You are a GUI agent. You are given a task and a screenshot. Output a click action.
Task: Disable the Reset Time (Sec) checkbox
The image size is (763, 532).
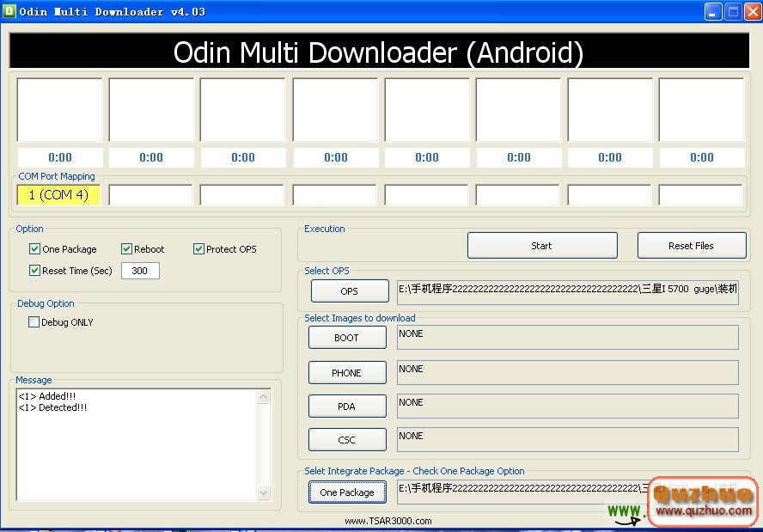tap(34, 270)
